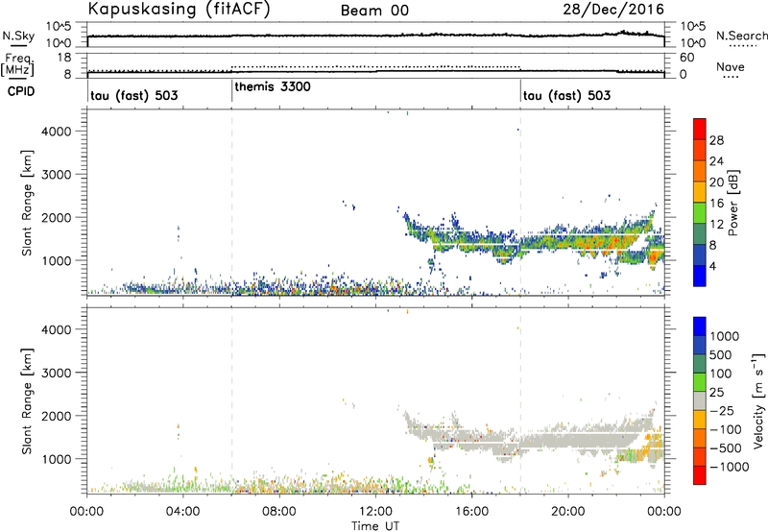Screen dimensions: 768x532
Task: Click the '04:00' time axis tick label
Action: tap(182, 512)
